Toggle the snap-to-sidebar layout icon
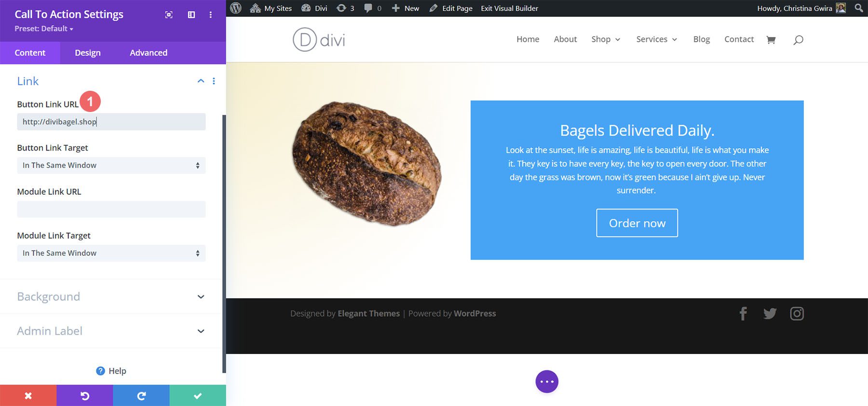 point(191,15)
